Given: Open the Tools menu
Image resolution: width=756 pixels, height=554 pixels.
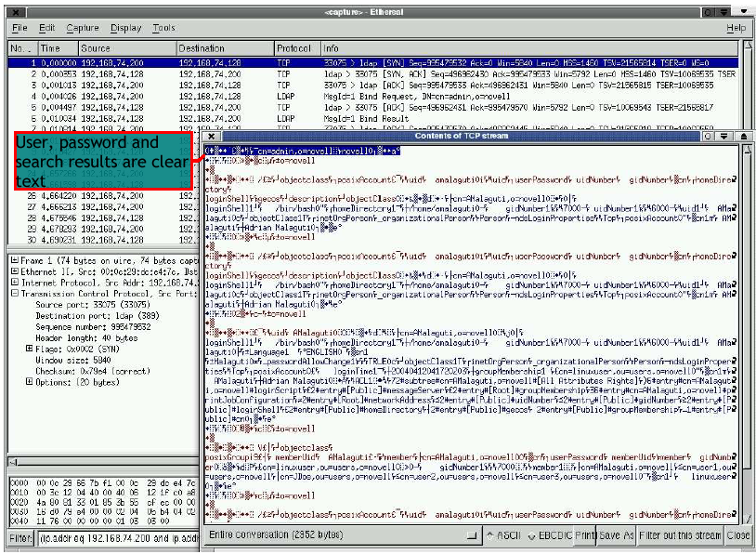Looking at the screenshot, I should pyautogui.click(x=163, y=28).
